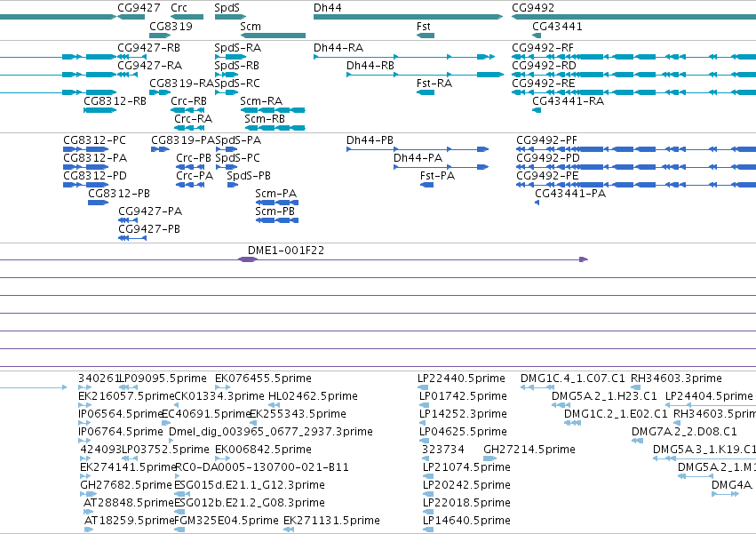This screenshot has width=756, height=534.
Task: Select protein CG9492-PE
Action: pos(636,185)
